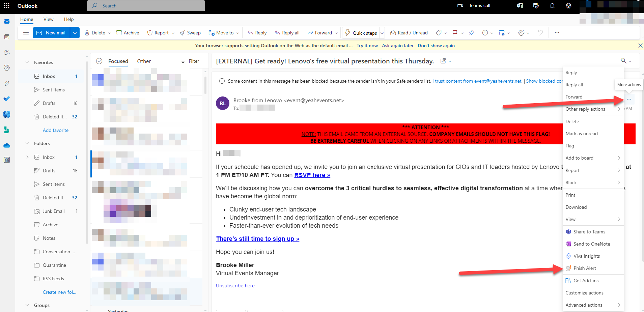The image size is (644, 312).
Task: Expand the Inbox folder under Folders
Action: point(27,157)
